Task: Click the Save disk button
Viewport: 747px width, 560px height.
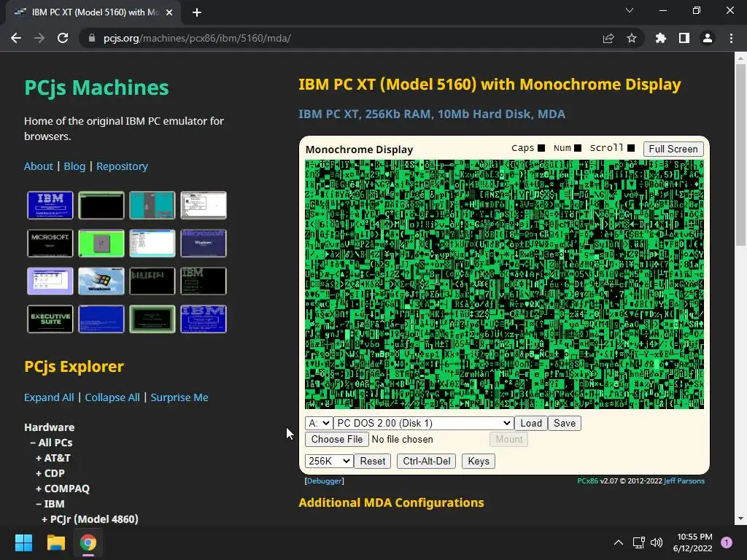Action: pos(565,424)
